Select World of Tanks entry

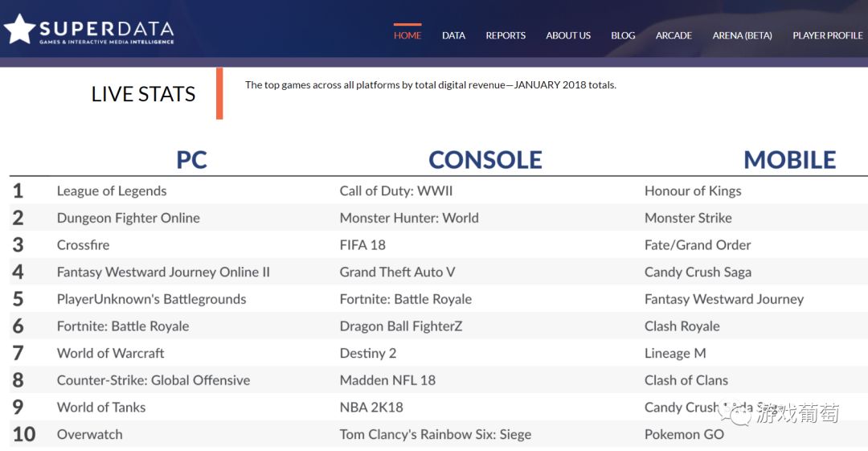[x=101, y=408]
